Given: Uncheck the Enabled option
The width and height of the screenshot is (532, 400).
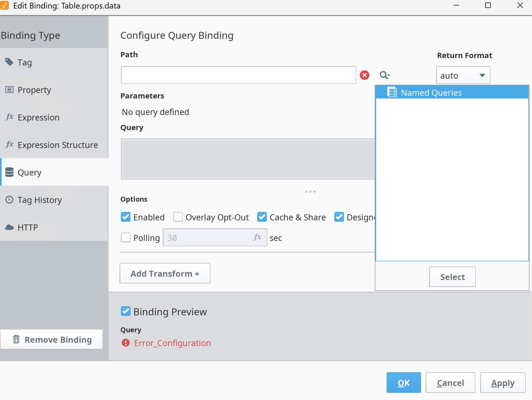Looking at the screenshot, I should [126, 217].
